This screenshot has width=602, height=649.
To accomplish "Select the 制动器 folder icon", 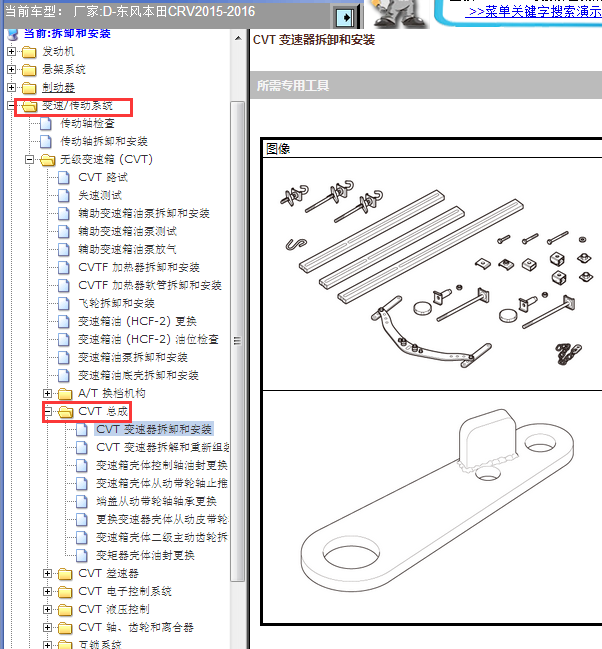I will (29, 88).
